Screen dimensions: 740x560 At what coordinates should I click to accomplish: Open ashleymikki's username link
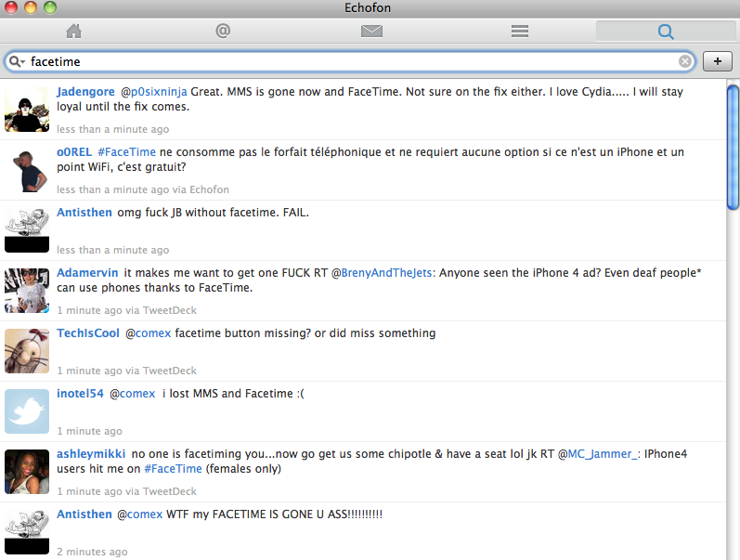coord(91,454)
